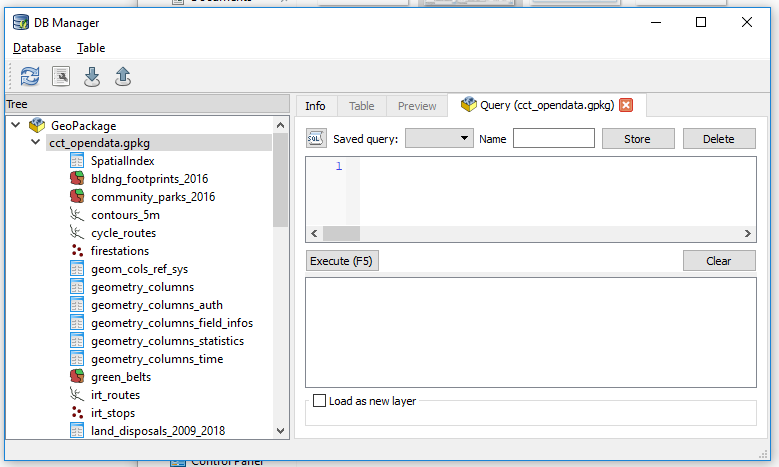Viewport: 779px width, 467px height.
Task: Select the cycle_routes layer name
Action: [123, 233]
